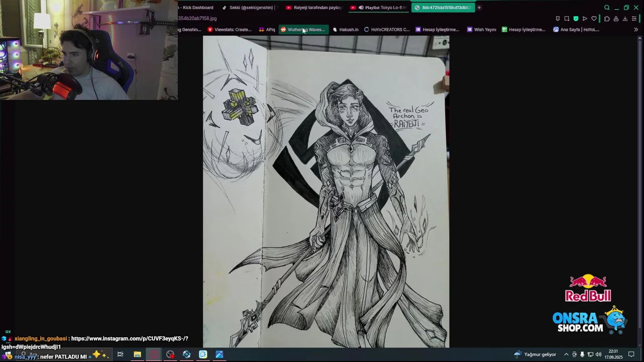Expand the hidden system tray icons chevron
The image size is (644, 362).
click(566, 354)
